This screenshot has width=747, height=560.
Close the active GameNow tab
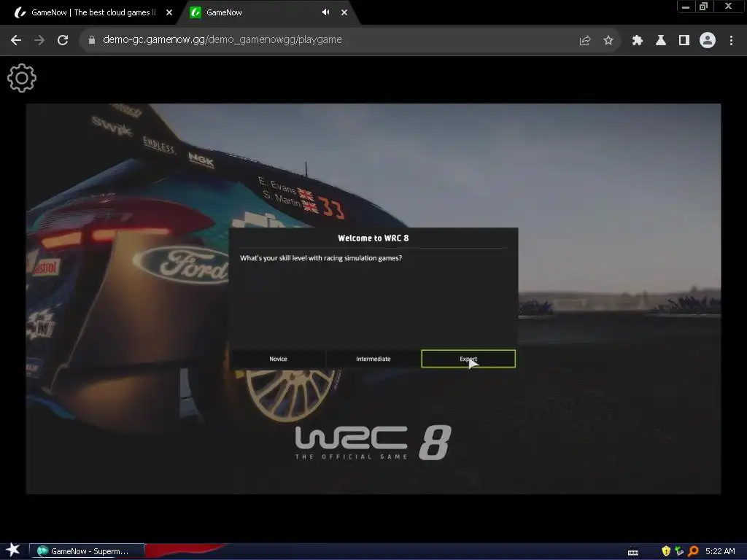click(x=344, y=12)
